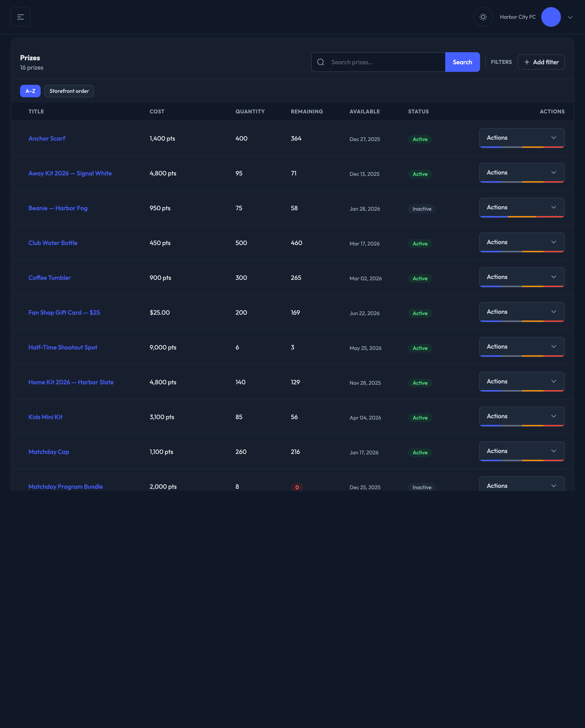Viewport: 585px width, 728px height.
Task: Expand Actions dropdown for Anchor Scarf
Action: [x=522, y=138]
